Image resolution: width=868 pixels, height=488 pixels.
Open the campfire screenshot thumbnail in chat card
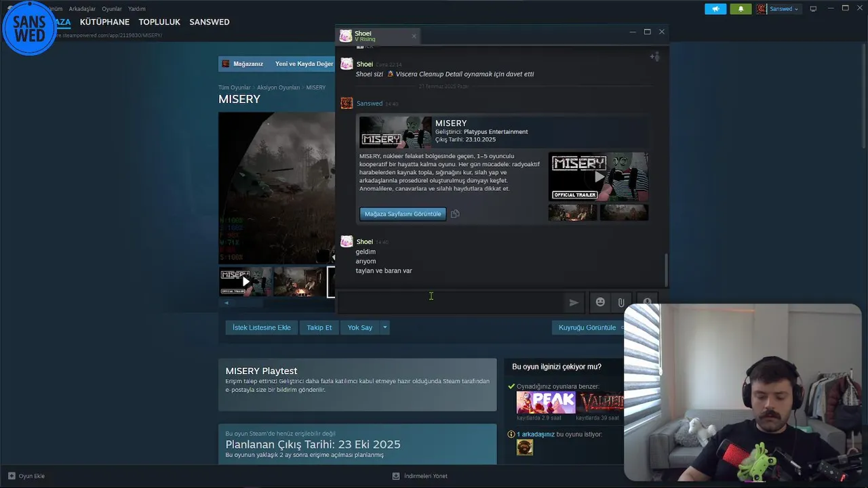click(573, 212)
